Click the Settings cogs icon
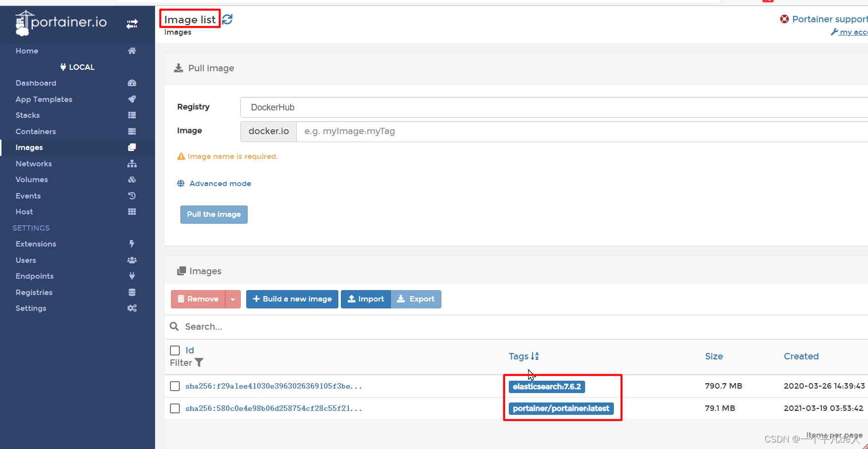The height and width of the screenshot is (449, 868). click(132, 308)
